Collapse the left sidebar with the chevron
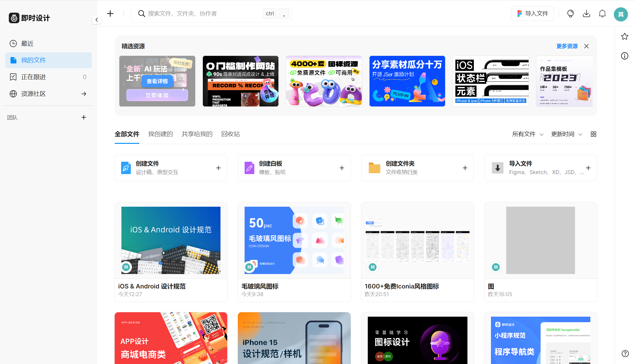Viewport: 635px width, 364px height. coord(97,20)
